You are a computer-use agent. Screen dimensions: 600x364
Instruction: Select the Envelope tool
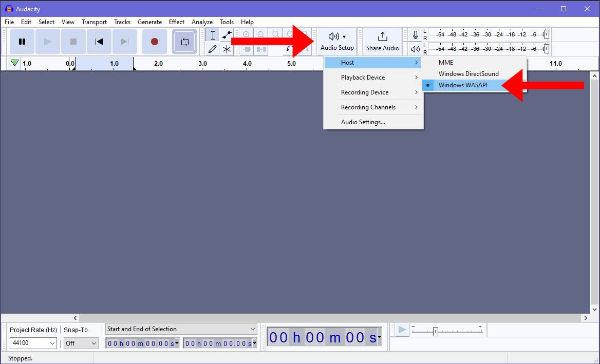click(x=227, y=35)
